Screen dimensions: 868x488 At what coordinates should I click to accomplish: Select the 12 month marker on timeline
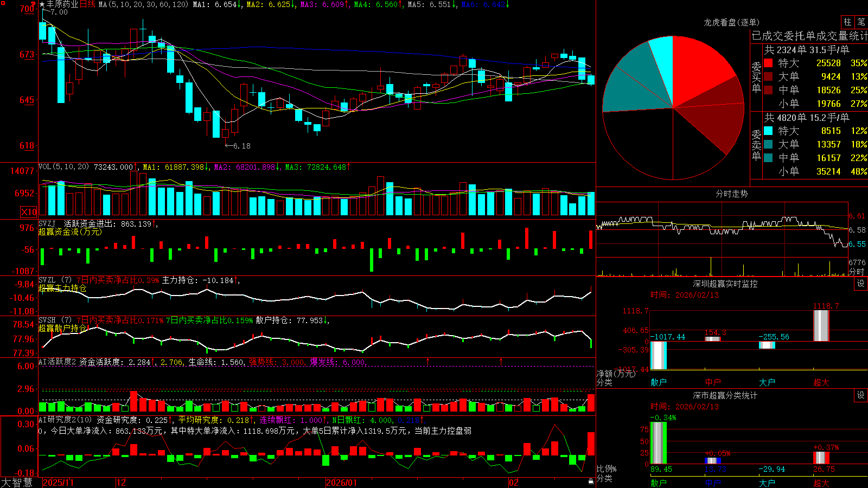point(121,483)
